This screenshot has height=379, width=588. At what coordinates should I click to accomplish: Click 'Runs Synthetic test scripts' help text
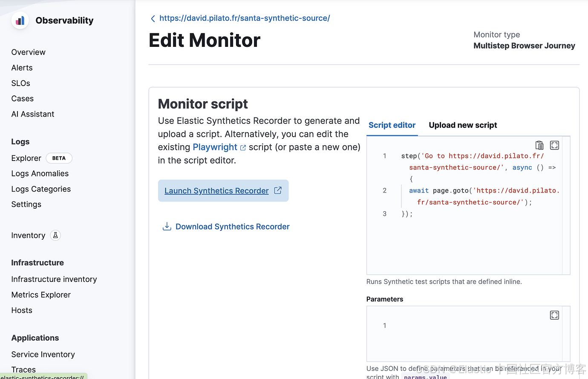tap(444, 281)
